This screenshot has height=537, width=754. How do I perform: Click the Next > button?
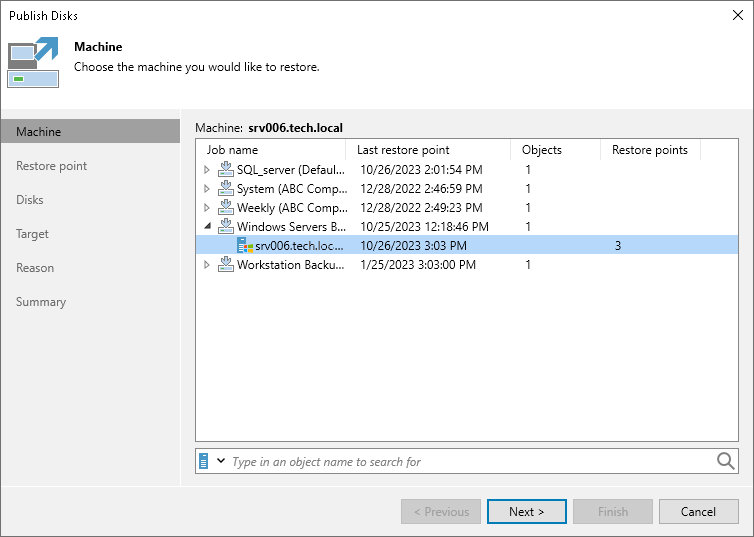tap(527, 512)
